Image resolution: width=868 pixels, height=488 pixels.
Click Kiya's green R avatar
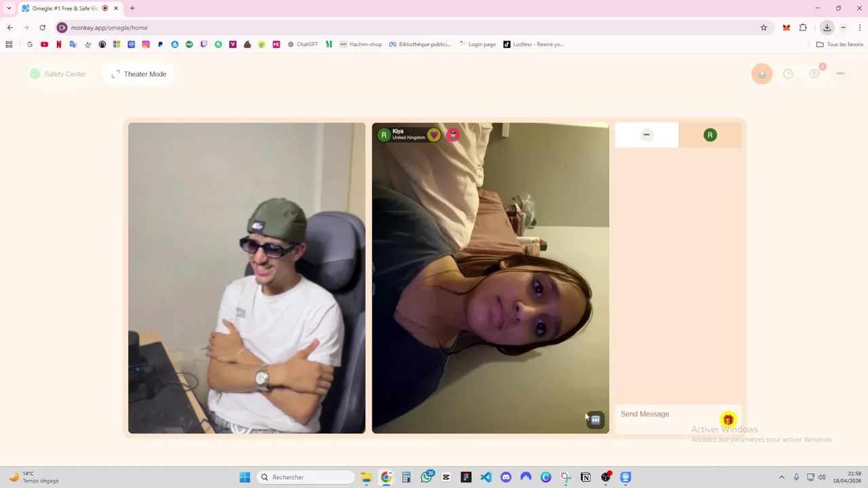(x=384, y=135)
